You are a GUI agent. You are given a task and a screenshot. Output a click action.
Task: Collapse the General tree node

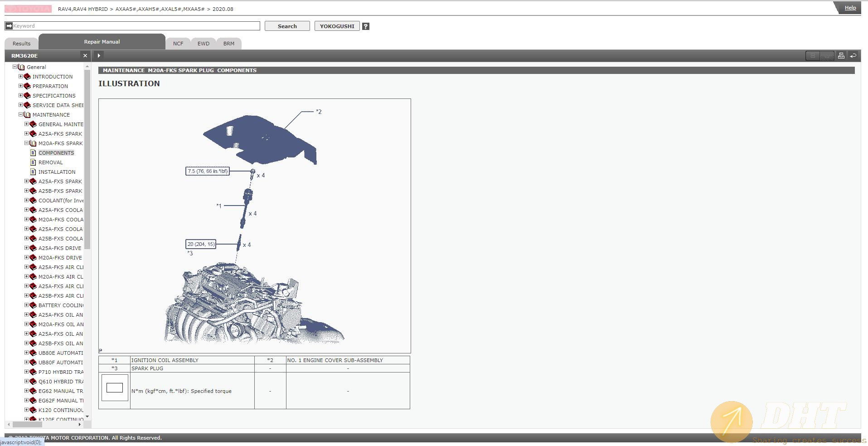[15, 67]
